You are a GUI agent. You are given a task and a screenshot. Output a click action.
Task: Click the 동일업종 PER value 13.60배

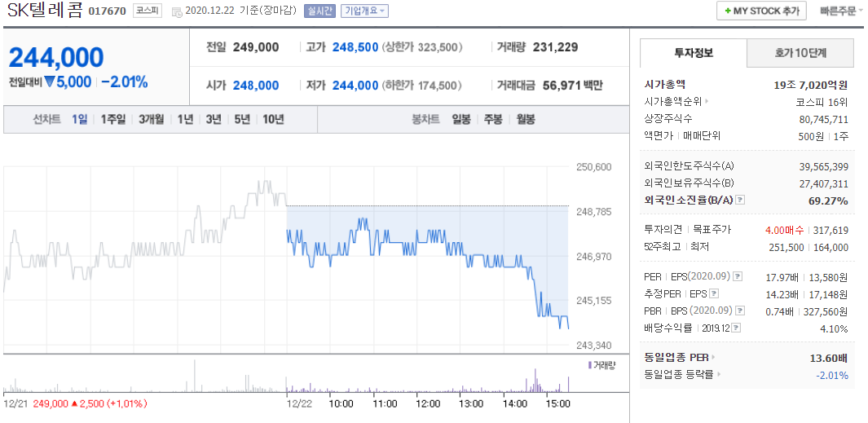point(829,358)
